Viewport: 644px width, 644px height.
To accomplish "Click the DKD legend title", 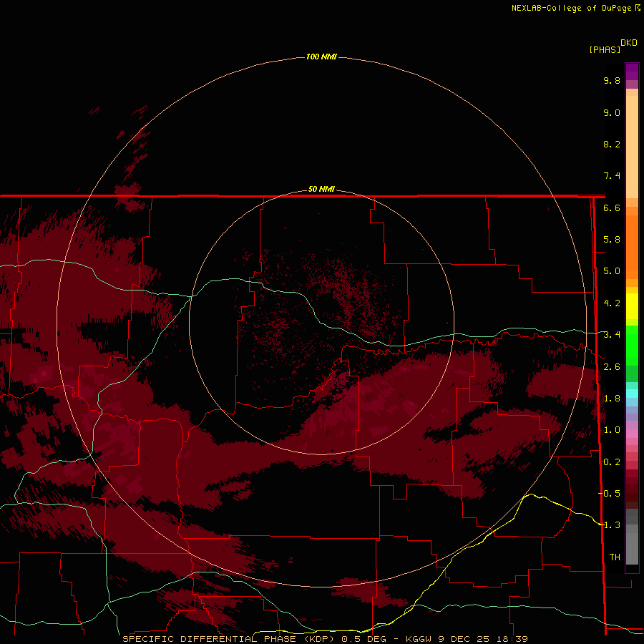I will tap(629, 43).
